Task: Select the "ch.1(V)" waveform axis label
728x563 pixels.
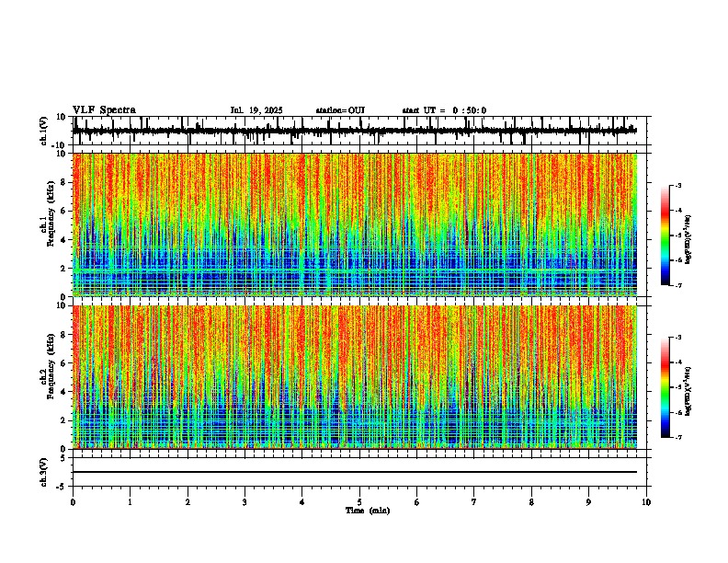Action: 44,131
